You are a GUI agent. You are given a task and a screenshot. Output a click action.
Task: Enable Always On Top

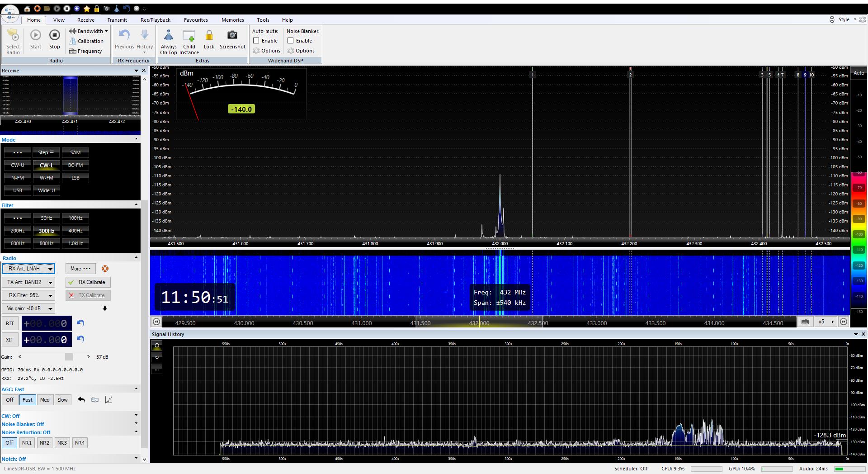[169, 36]
